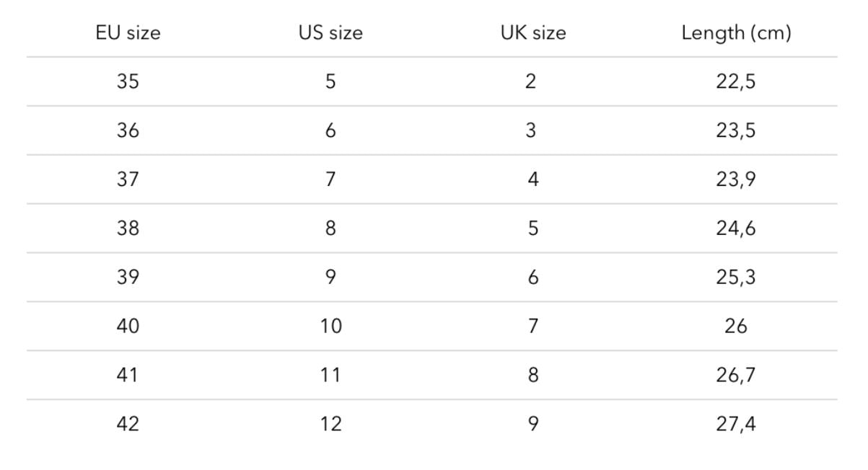Click US size 11 cell
Viewport: 868px width, 470px height.
[330, 376]
